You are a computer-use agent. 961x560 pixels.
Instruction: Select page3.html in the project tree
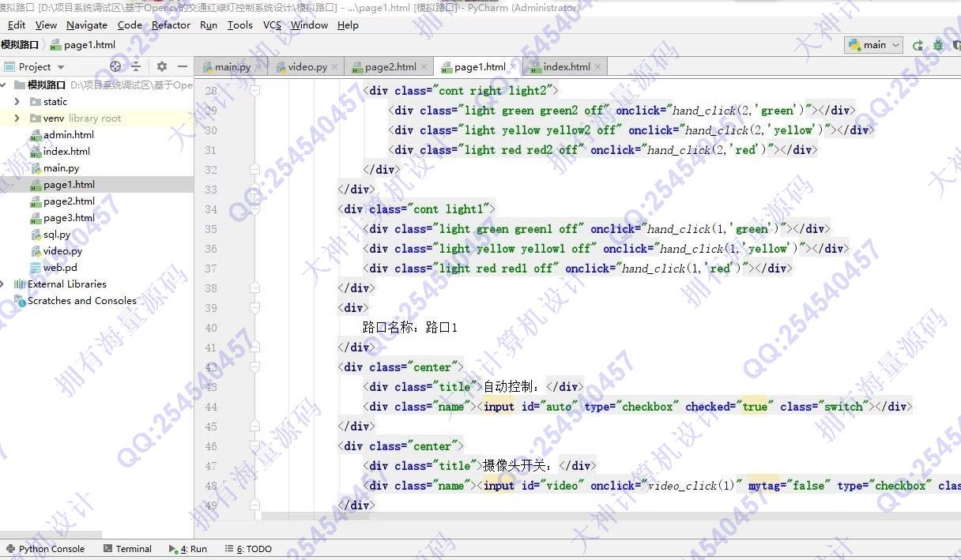click(x=69, y=218)
